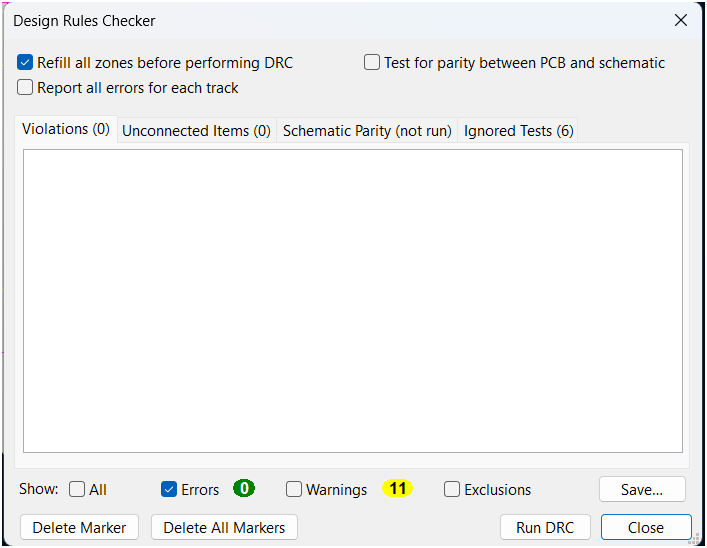Click Delete All Markers
Screen dimensions: 707x548
224,527
